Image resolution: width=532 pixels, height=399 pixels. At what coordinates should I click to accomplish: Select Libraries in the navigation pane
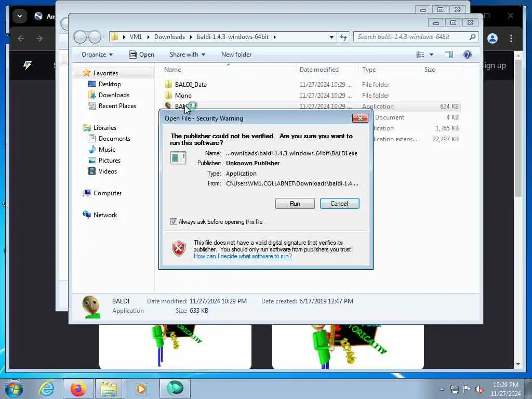pos(105,128)
